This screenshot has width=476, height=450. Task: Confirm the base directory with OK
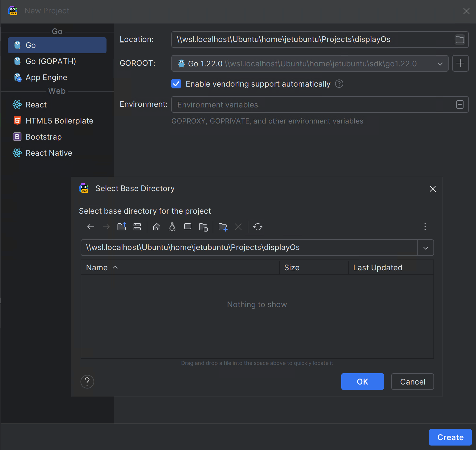pyautogui.click(x=362, y=382)
